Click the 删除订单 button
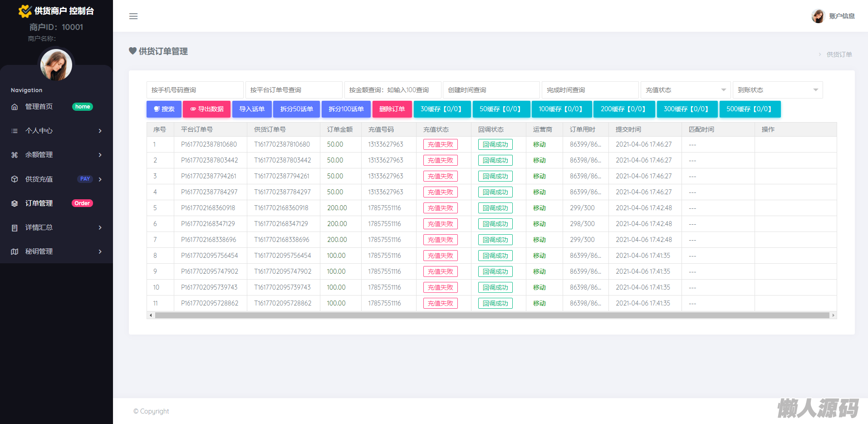This screenshot has width=868, height=424. coord(392,109)
